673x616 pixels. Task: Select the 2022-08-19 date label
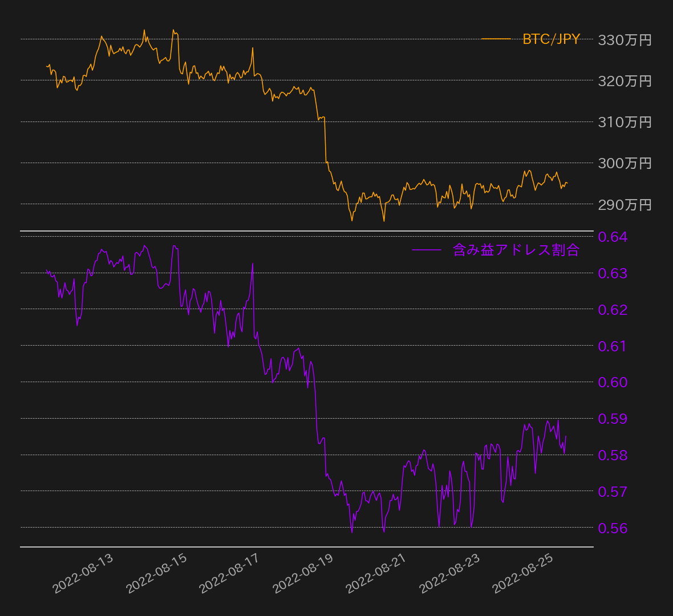click(x=303, y=574)
